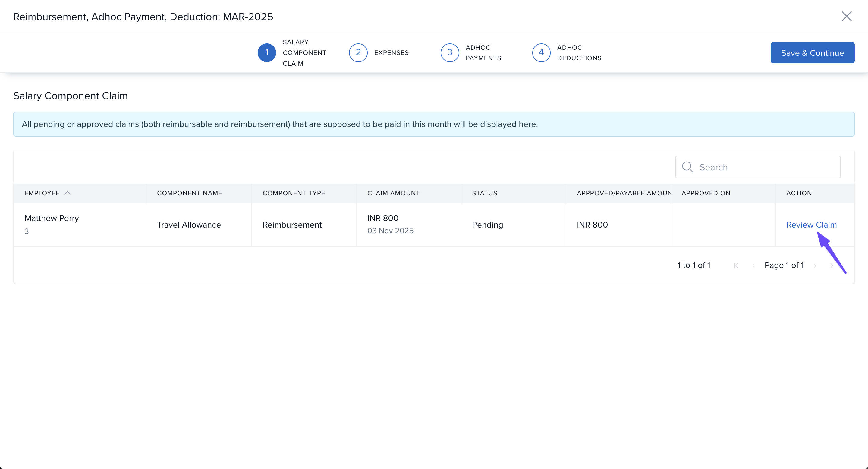The height and width of the screenshot is (469, 868).
Task: Close the reimbursement dialog
Action: tap(846, 16)
